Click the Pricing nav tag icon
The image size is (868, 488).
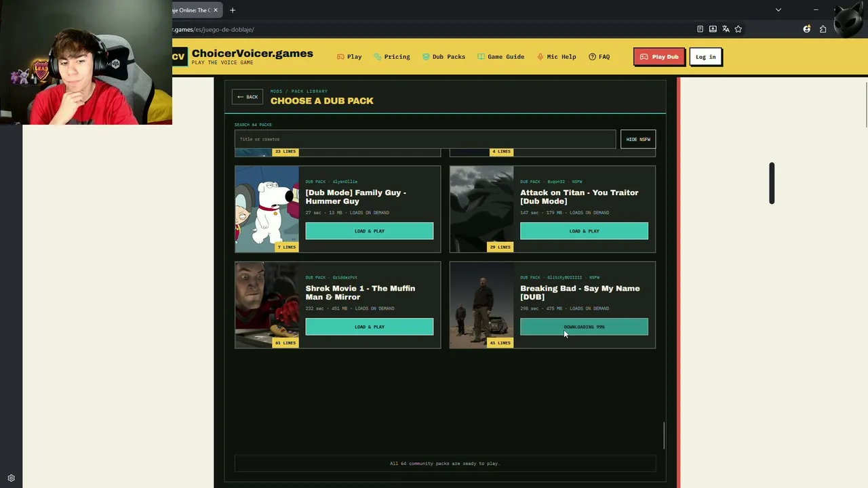(378, 57)
